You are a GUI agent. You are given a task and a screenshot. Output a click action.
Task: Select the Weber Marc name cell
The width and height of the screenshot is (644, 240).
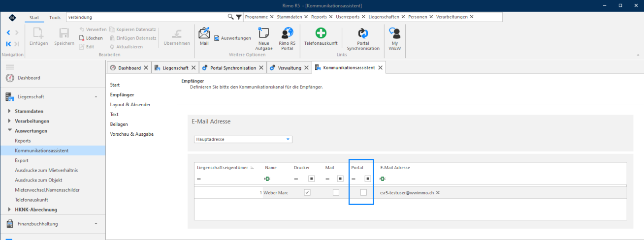[x=275, y=193]
